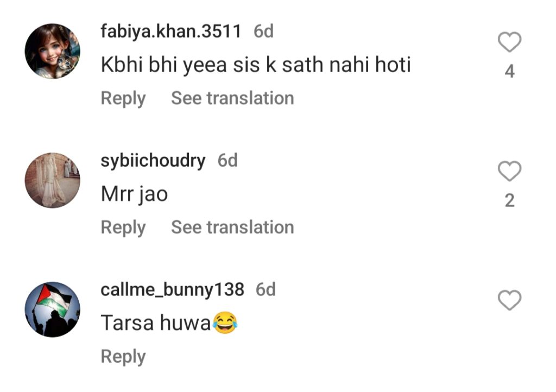Select the comment text 'Kbhi bhi yeea sis k sath nahi hoti'
Viewport: 556px width, 392px height.
tap(256, 65)
